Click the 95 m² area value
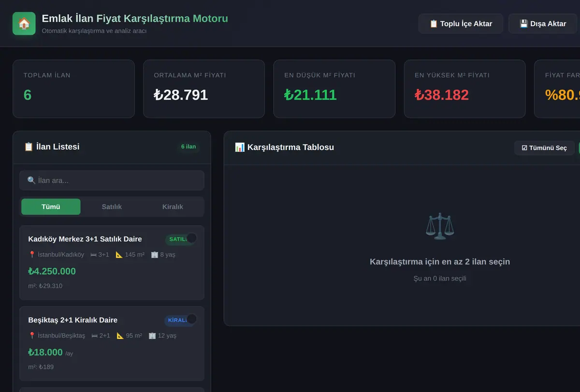This screenshot has height=392, width=580. point(134,335)
